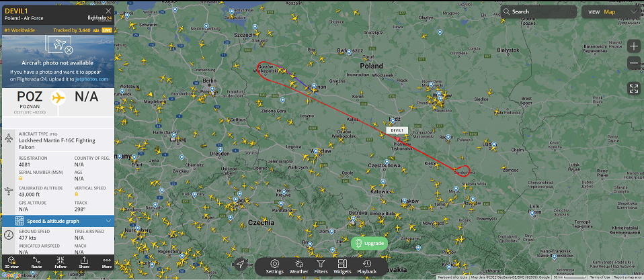Show the Weather layer options

pyautogui.click(x=298, y=267)
